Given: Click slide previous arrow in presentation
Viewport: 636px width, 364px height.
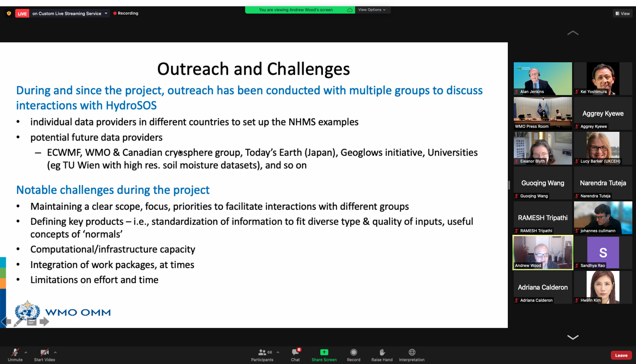Looking at the screenshot, I should (x=6, y=322).
